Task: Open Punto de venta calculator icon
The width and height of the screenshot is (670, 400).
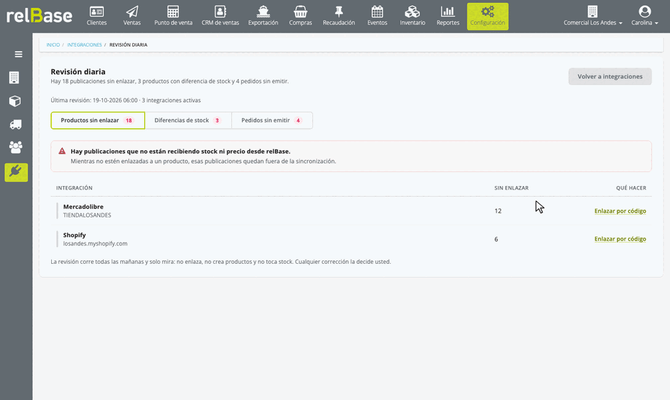Action: click(x=173, y=12)
